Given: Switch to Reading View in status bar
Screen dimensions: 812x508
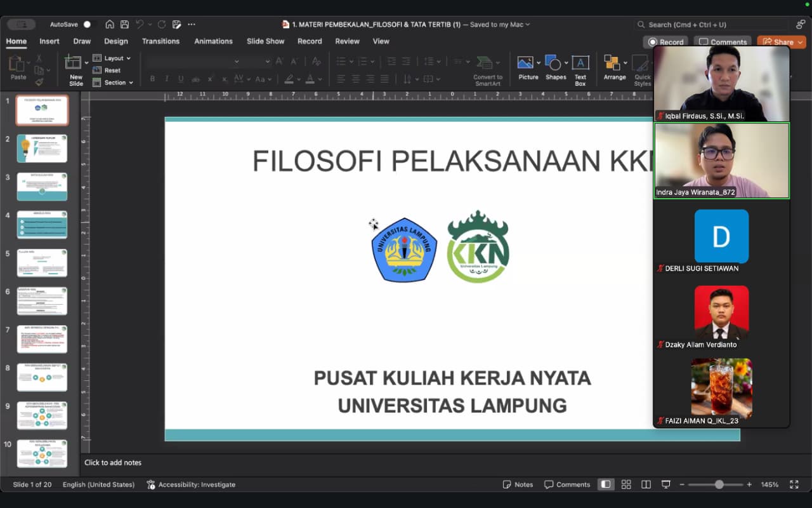Looking at the screenshot, I should click(x=646, y=485).
